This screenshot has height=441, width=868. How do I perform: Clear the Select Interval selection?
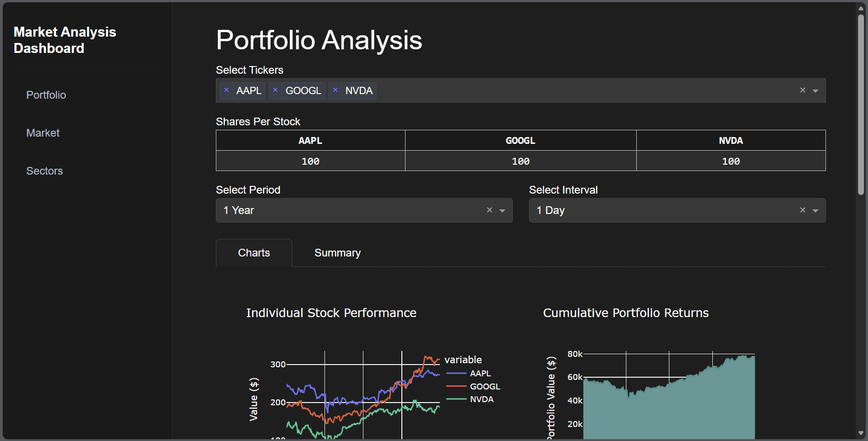tap(802, 210)
